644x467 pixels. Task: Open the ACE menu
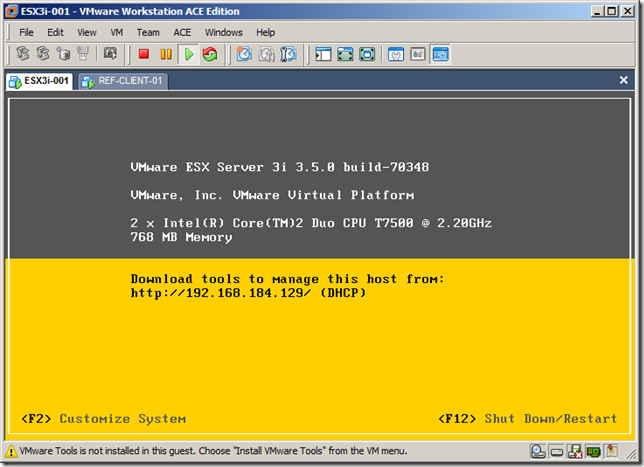click(182, 32)
